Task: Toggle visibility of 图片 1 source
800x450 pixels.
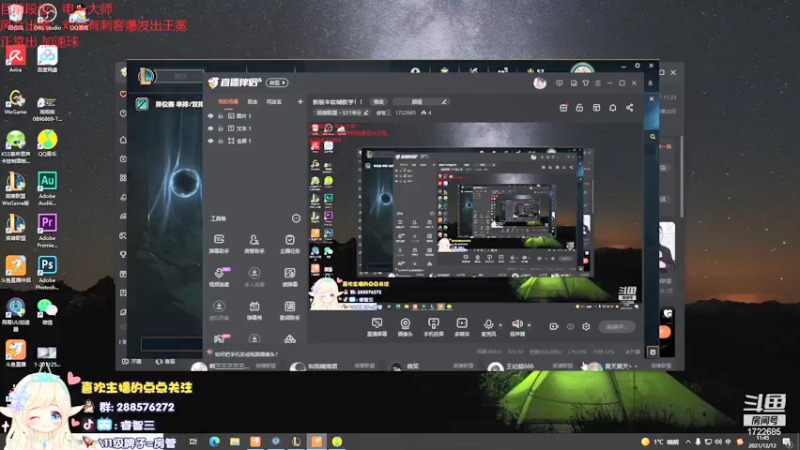Action: pyautogui.click(x=210, y=116)
